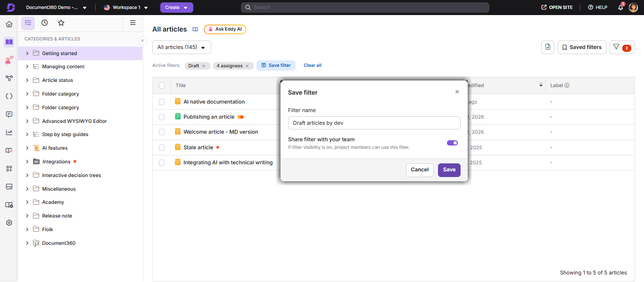
Task: Open the widgets grid-plus icon in left rail
Action: click(9, 169)
